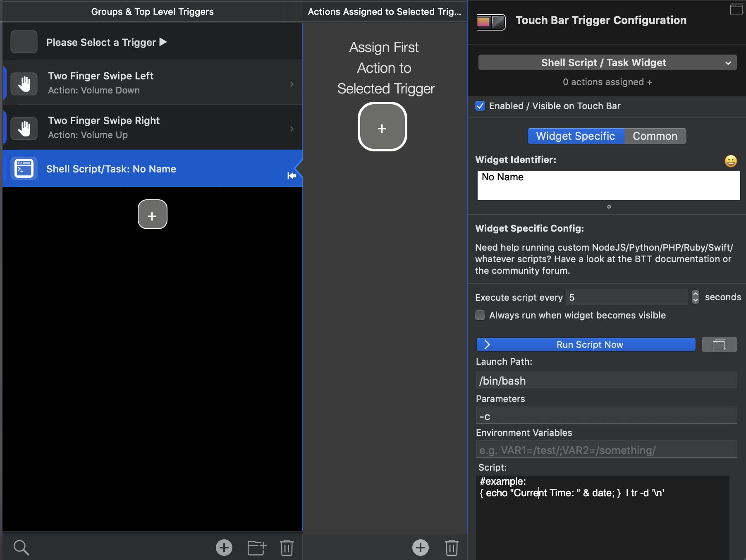Click 0 actions assigned + link
746x560 pixels.
607,82
